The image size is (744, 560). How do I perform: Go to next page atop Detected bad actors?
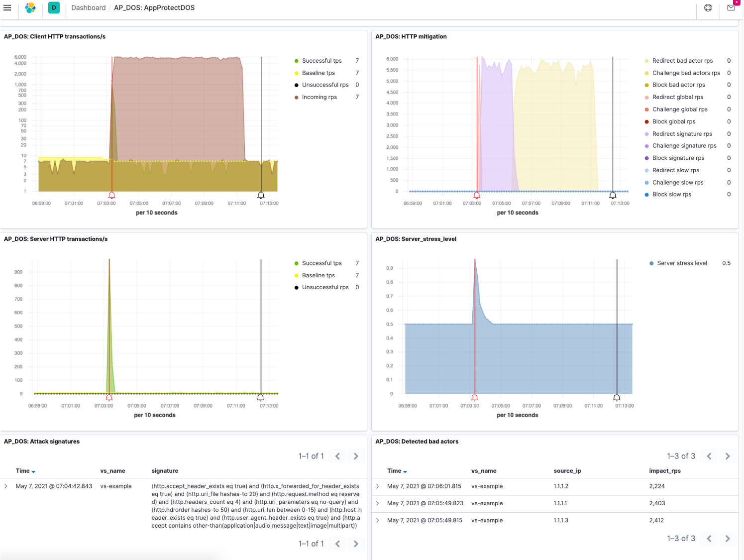point(728,456)
